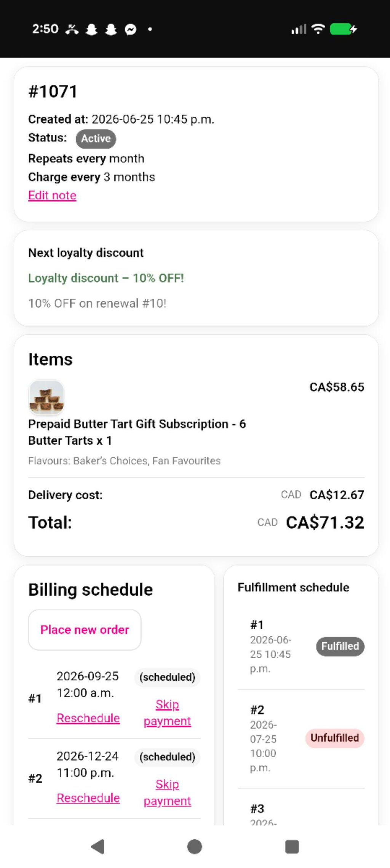Image resolution: width=390 pixels, height=868 pixels.
Task: Tap the Android back navigation icon
Action: 98,847
